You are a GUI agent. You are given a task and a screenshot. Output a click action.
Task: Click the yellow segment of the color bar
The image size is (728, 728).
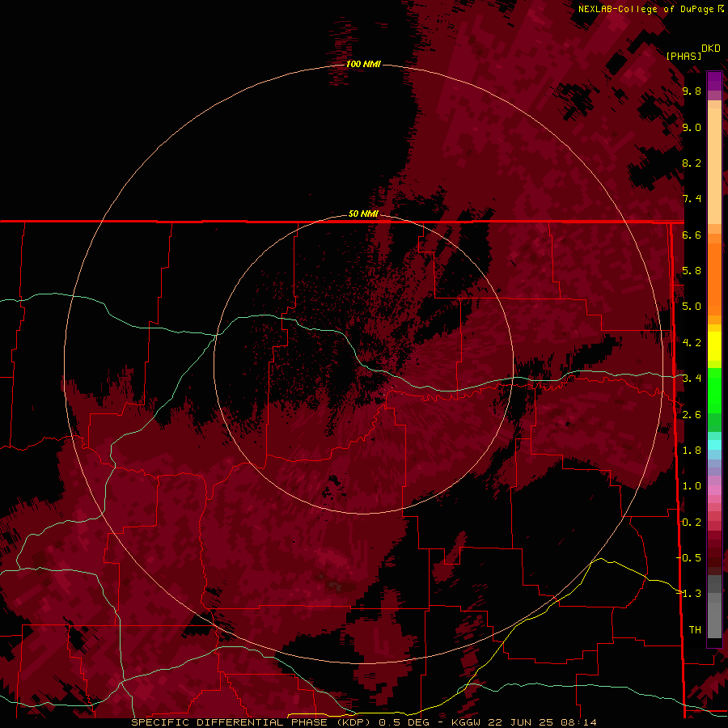pyautogui.click(x=714, y=346)
